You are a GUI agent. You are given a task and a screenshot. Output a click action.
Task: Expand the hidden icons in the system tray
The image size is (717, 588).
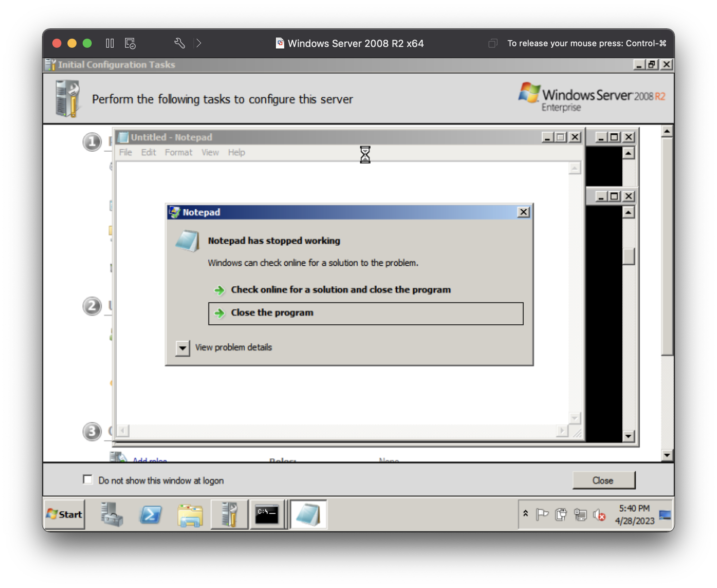pyautogui.click(x=525, y=514)
